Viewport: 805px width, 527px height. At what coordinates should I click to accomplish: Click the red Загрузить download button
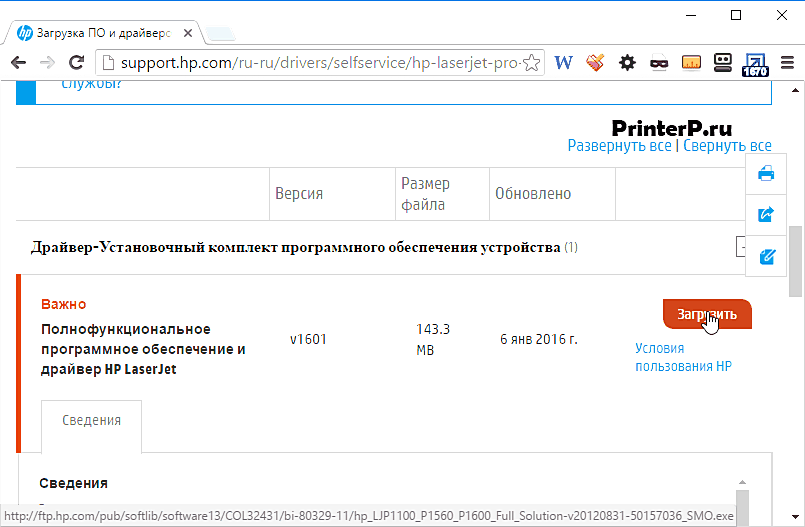coord(707,314)
